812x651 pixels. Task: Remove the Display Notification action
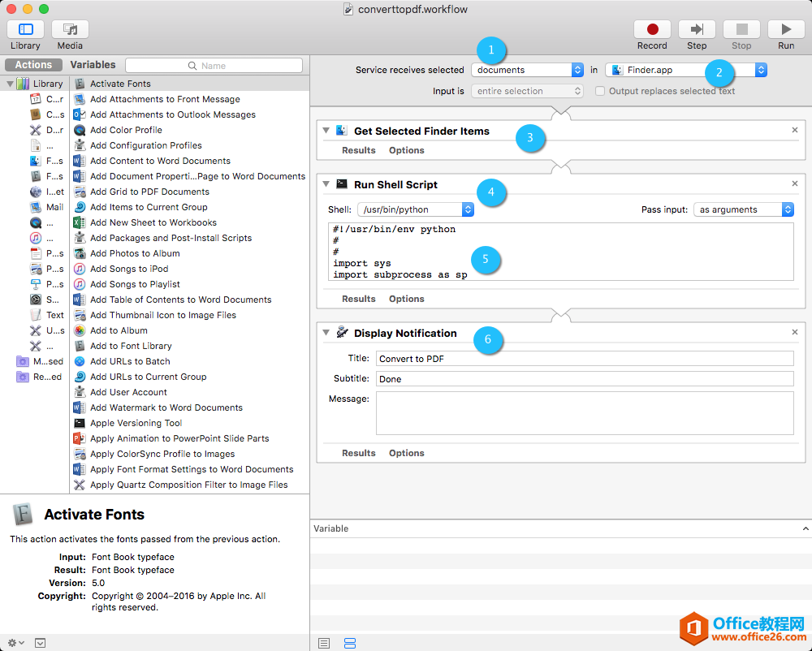click(795, 332)
